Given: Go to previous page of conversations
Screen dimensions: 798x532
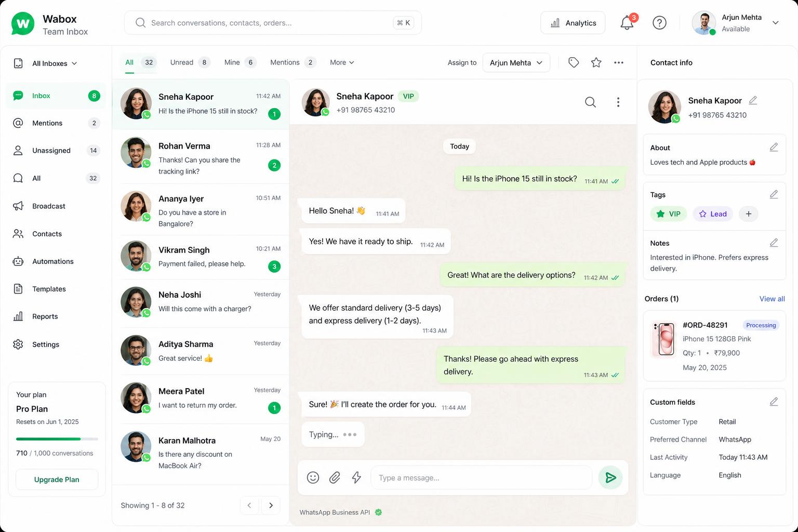Looking at the screenshot, I should coord(249,506).
